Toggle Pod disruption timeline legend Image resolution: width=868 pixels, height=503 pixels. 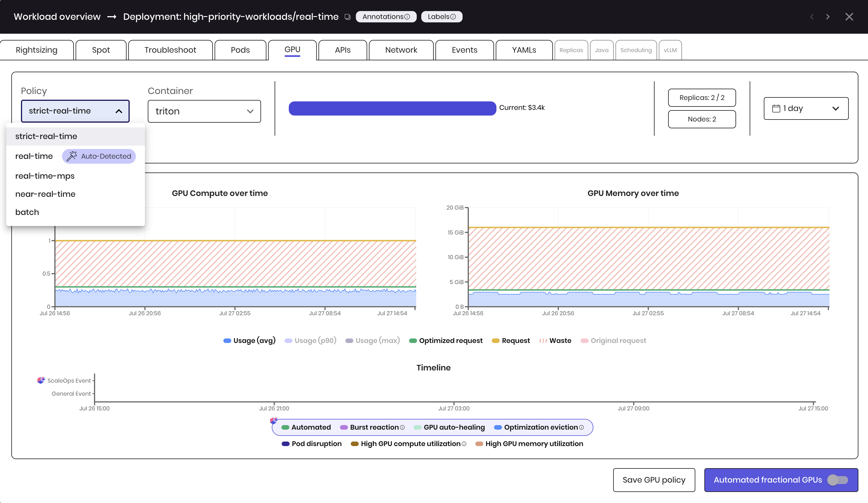point(311,444)
